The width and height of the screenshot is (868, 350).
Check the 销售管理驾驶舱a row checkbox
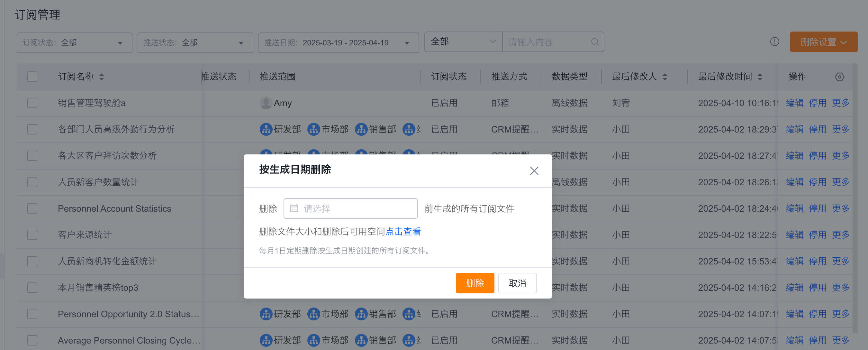(32, 103)
